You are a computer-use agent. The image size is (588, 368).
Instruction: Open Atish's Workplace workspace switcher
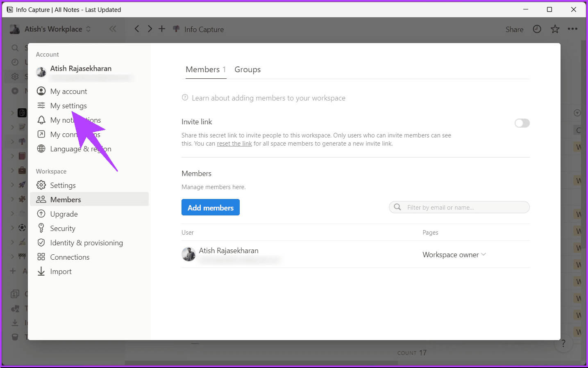pos(53,29)
